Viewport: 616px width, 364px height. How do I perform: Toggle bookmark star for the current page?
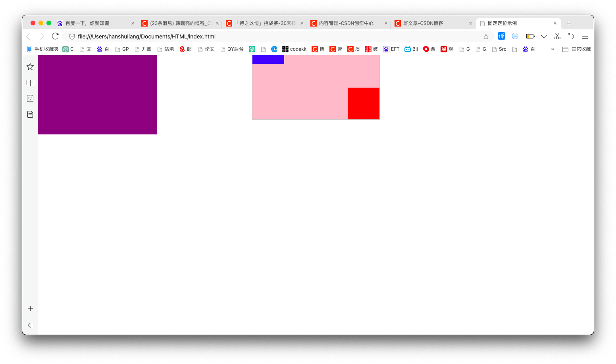[486, 36]
